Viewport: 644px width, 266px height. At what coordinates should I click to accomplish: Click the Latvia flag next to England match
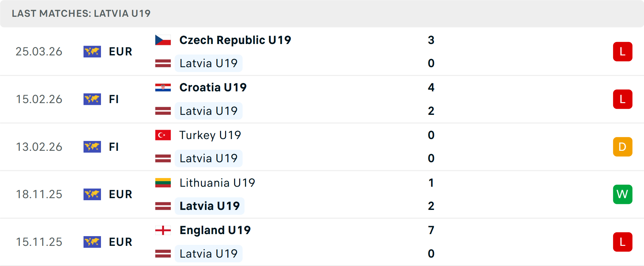[x=163, y=254]
